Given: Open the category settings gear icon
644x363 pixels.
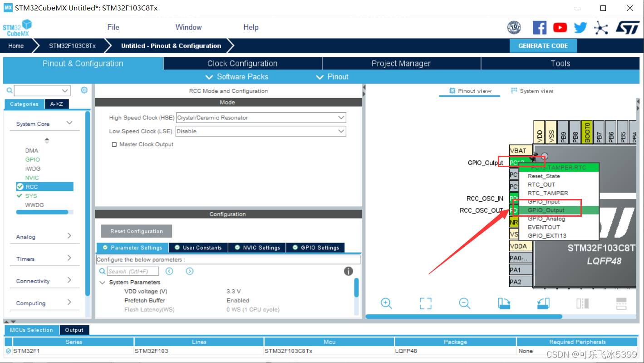Looking at the screenshot, I should 84,90.
